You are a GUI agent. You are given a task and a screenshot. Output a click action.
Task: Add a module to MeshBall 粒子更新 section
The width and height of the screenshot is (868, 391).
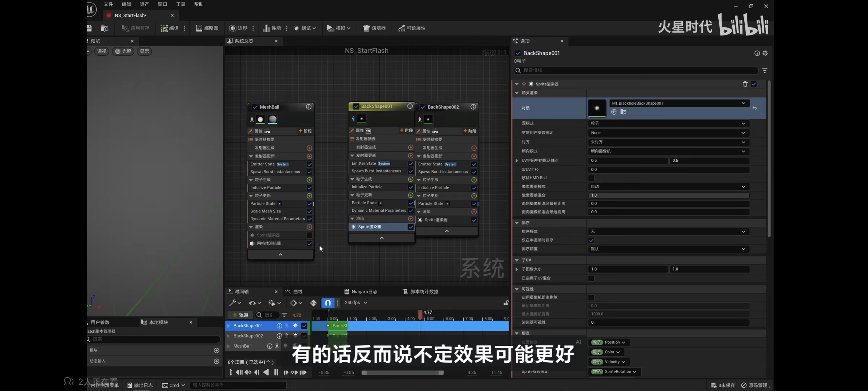[310, 196]
